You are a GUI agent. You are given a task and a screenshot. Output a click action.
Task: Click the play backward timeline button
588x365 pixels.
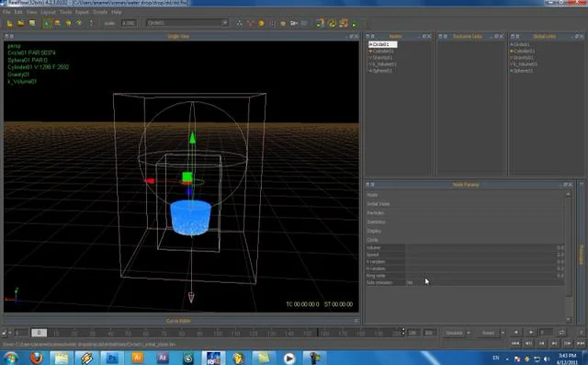pyautogui.click(x=516, y=333)
